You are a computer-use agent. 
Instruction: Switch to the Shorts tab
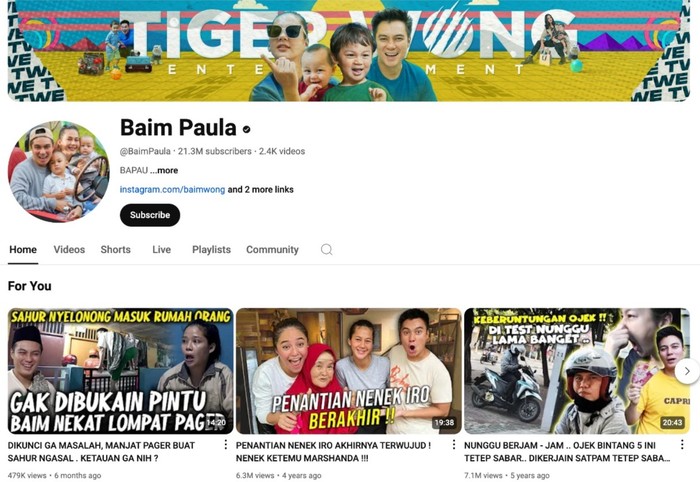116,250
